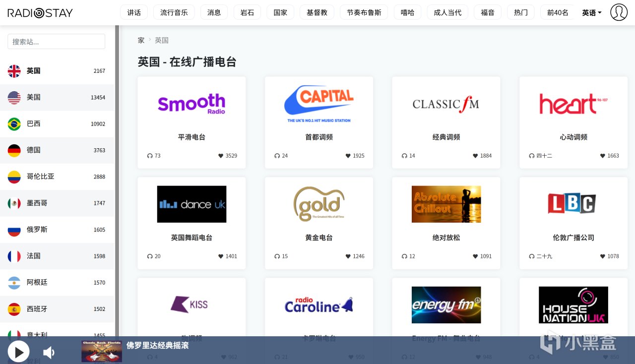The width and height of the screenshot is (635, 364).
Task: Open the Classic FM logo thumbnail
Action: [x=446, y=104]
